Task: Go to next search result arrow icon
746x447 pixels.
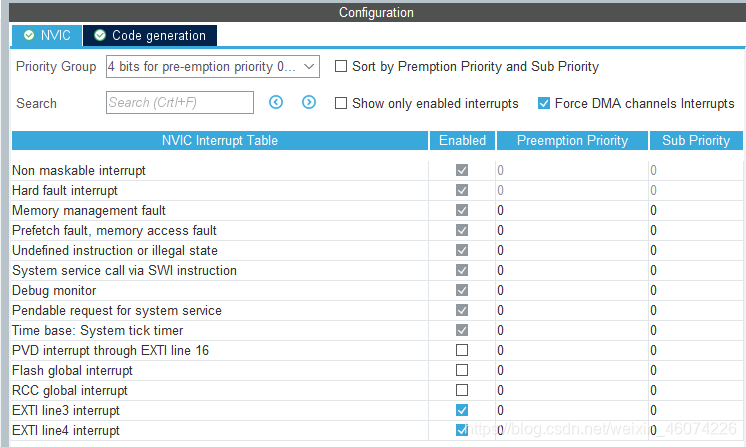Action: point(309,102)
